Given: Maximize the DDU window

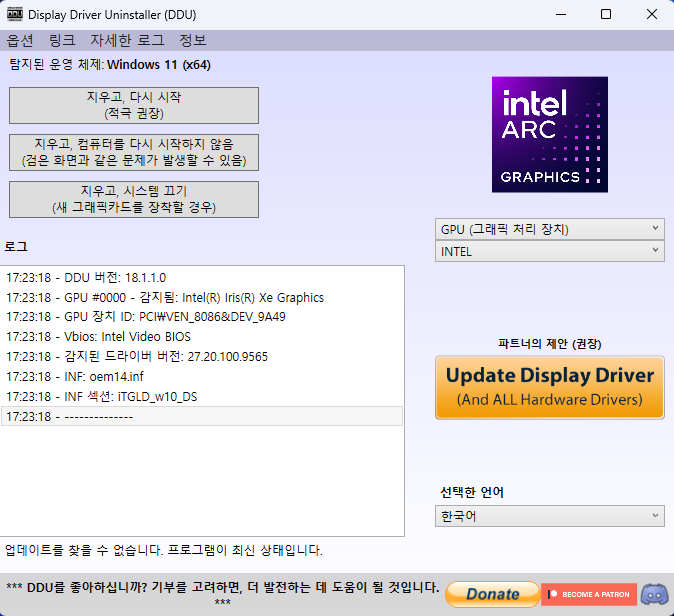Looking at the screenshot, I should 606,15.
